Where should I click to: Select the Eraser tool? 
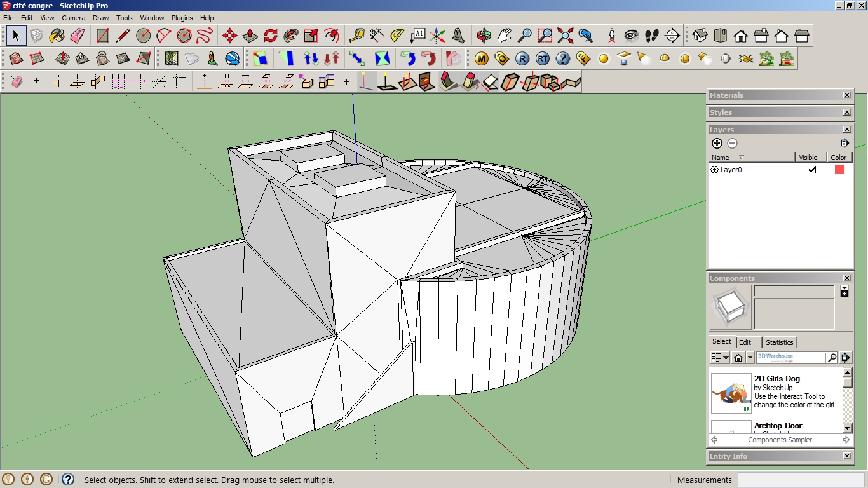pyautogui.click(x=78, y=36)
